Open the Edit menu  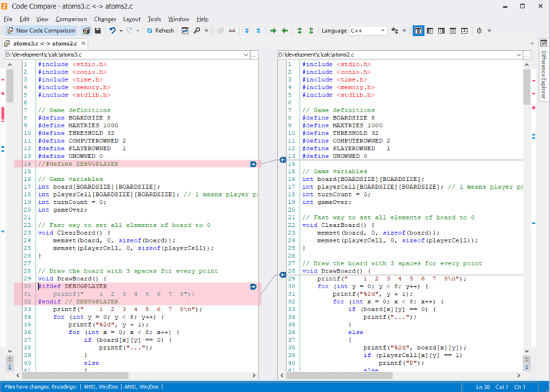click(24, 19)
